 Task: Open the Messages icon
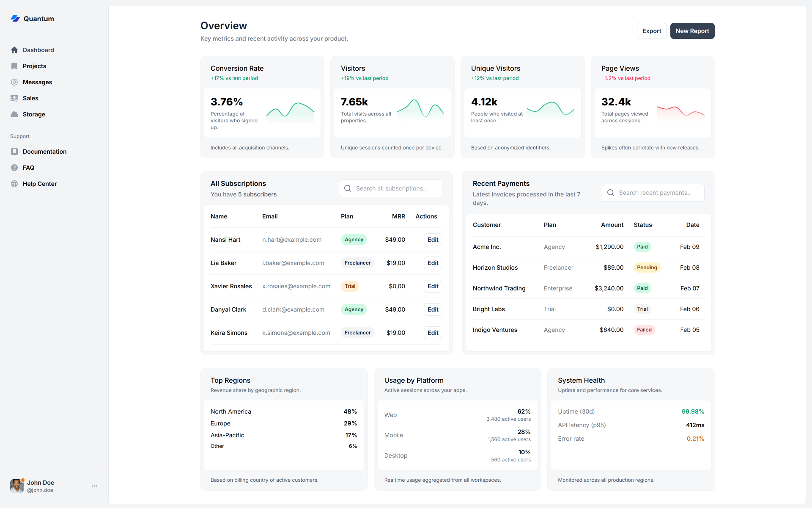pos(15,82)
